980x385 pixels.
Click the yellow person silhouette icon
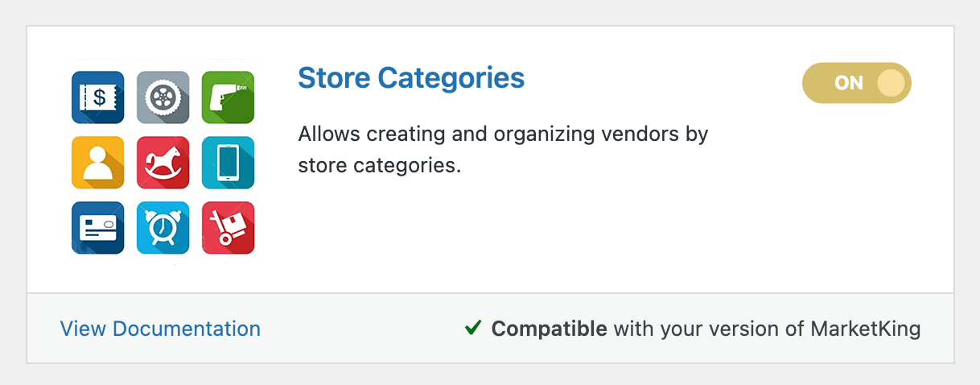click(98, 163)
